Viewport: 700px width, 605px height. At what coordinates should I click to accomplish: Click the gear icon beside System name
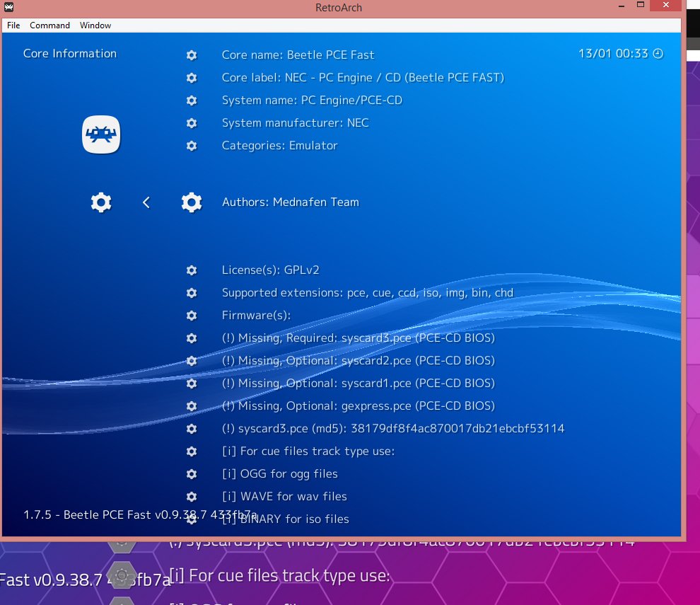(192, 100)
